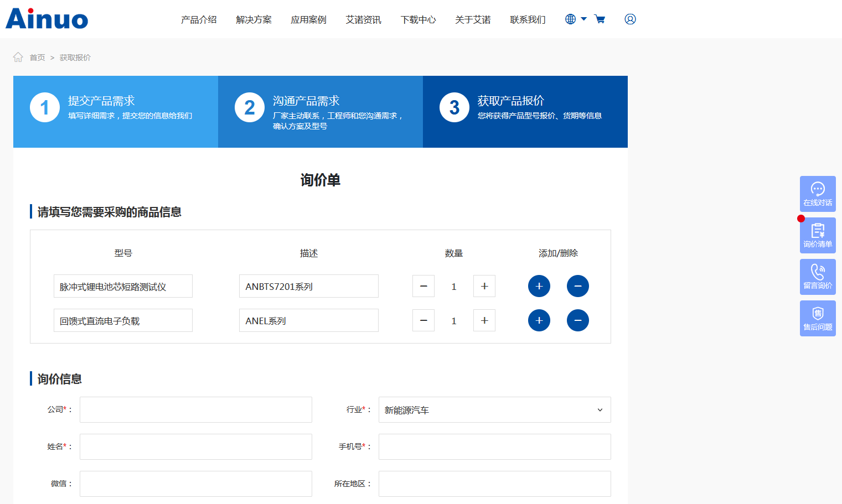This screenshot has height=504, width=842.
Task: Open 联系我们 menu
Action: point(528,19)
